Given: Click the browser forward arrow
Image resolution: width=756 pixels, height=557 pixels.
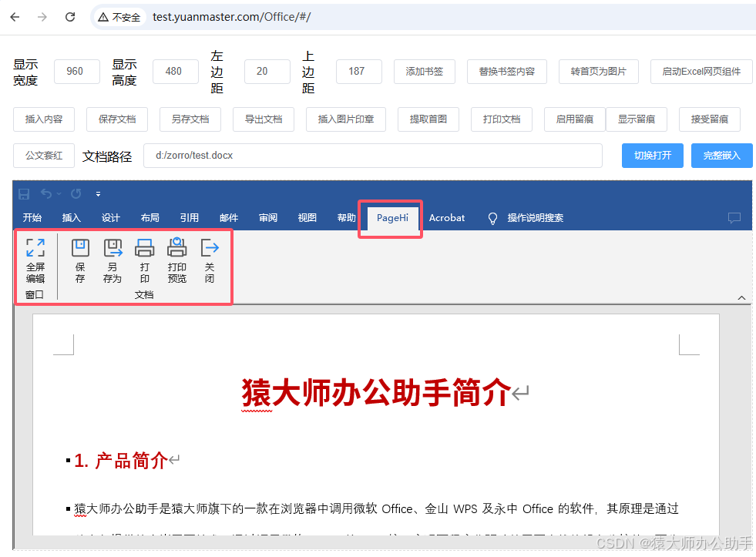Looking at the screenshot, I should (42, 17).
